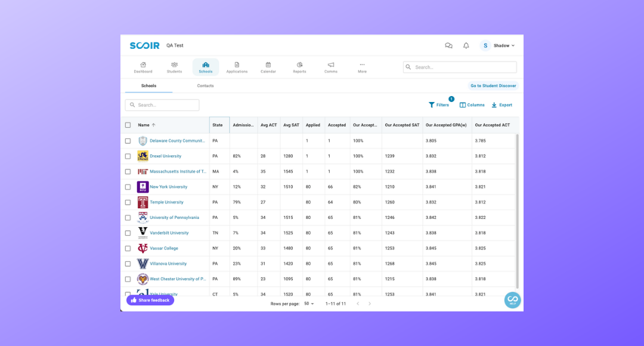
Task: Check the Massachusetts Institute row checkbox
Action: click(x=128, y=172)
